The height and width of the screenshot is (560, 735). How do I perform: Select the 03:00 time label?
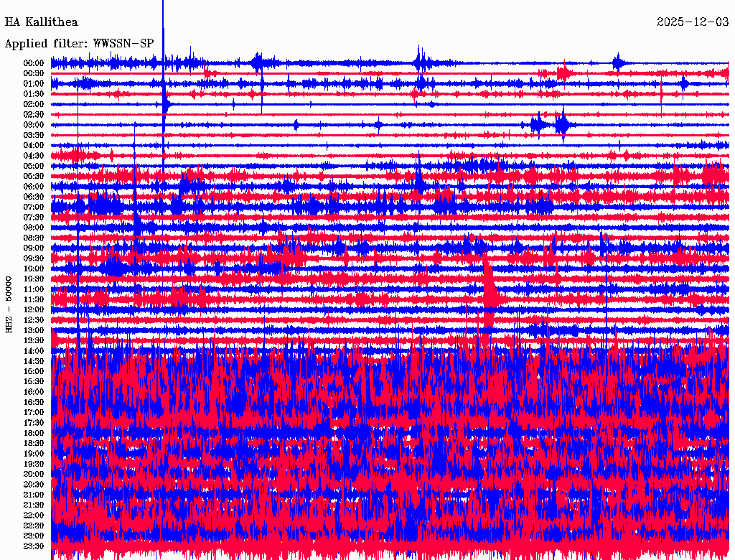tap(34, 125)
